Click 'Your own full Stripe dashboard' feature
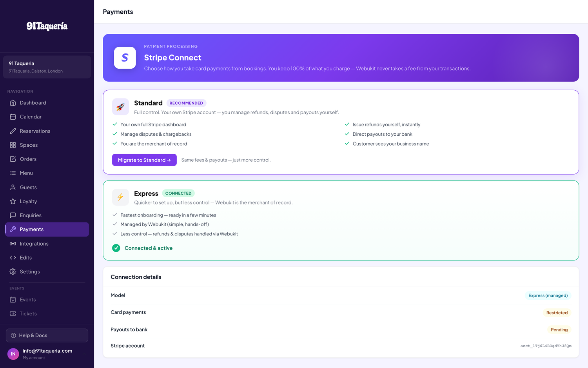Viewport: 588px width, 368px height. 153,125
